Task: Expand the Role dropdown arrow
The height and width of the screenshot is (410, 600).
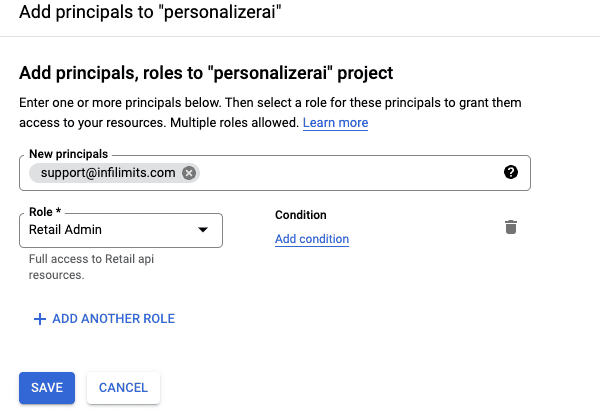Action: point(203,230)
